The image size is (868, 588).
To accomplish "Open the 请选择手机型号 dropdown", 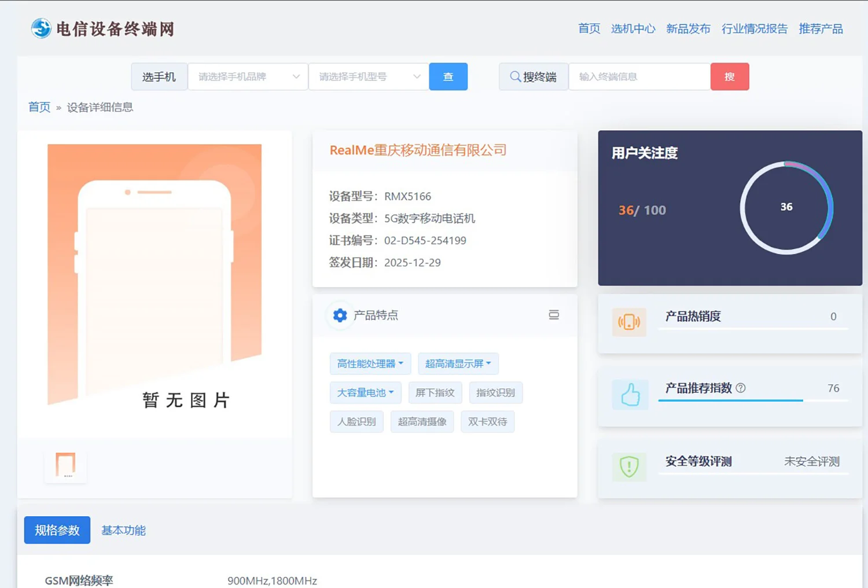I will tap(369, 76).
